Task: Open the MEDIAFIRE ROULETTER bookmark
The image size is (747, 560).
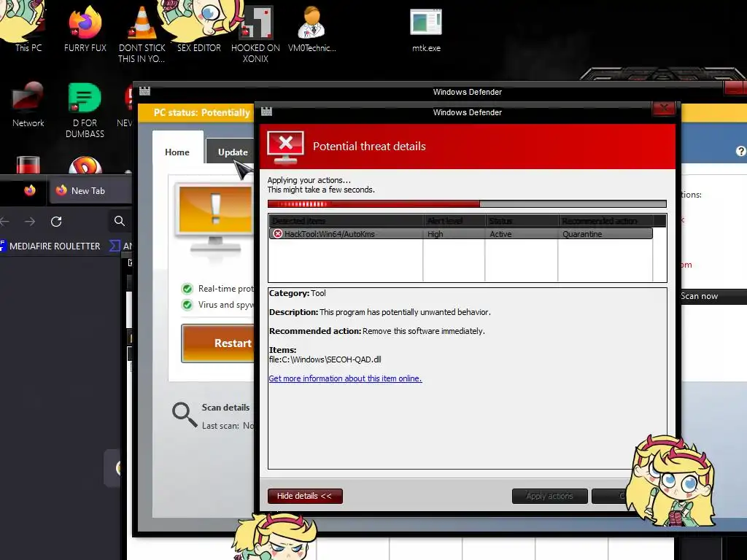Action: coord(50,246)
